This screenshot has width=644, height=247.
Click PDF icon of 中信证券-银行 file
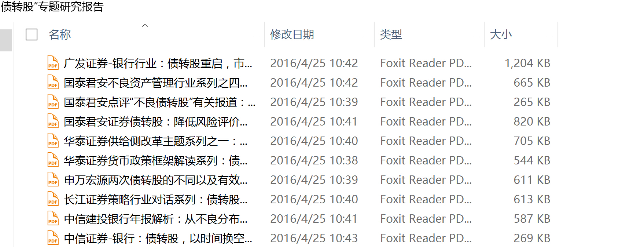tap(53, 238)
